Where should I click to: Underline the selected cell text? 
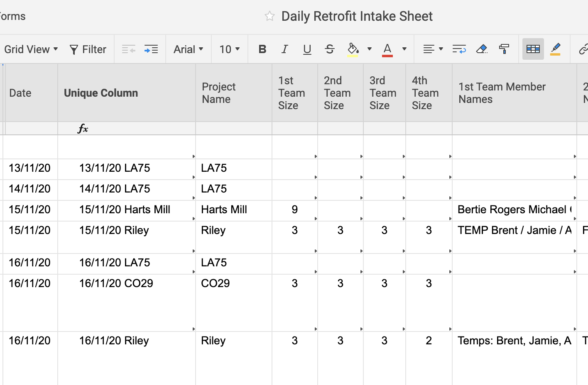click(x=307, y=49)
